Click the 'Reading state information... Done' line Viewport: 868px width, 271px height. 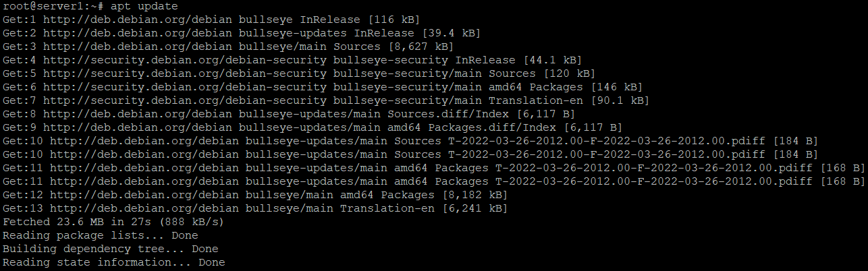(x=114, y=262)
